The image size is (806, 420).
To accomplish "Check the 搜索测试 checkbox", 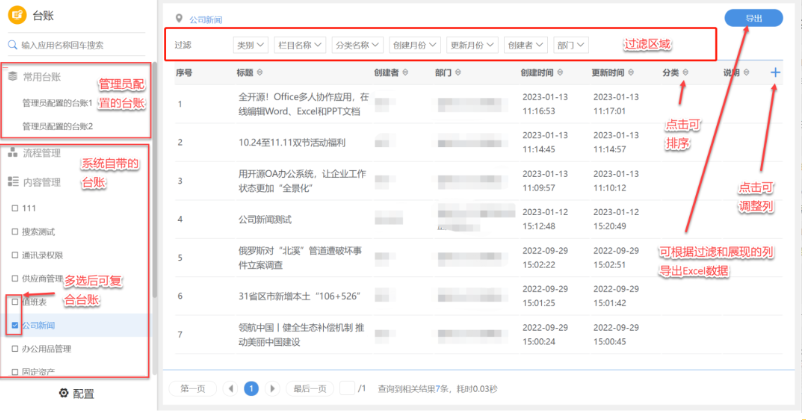I will (15, 232).
